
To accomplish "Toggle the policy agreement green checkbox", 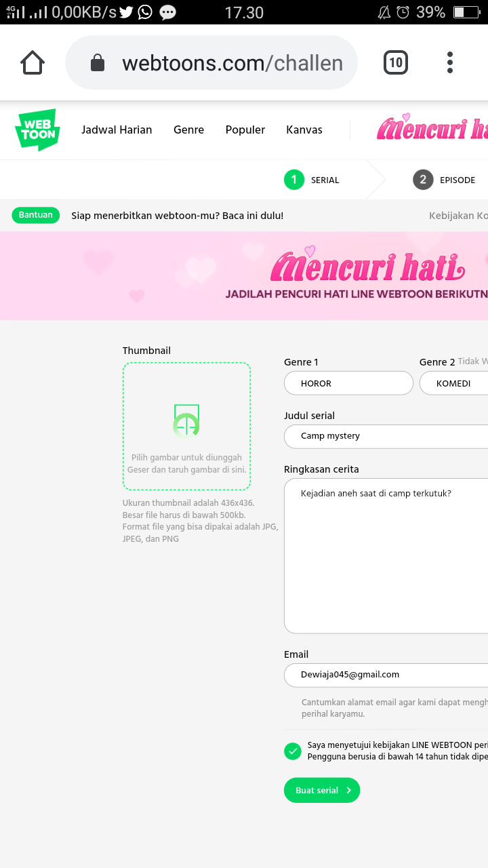I will [x=293, y=751].
